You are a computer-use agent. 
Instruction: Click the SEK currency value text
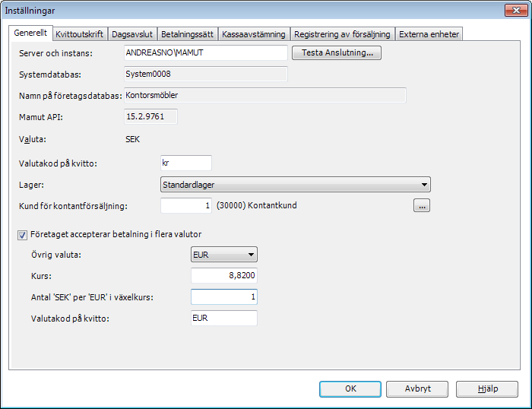point(133,139)
